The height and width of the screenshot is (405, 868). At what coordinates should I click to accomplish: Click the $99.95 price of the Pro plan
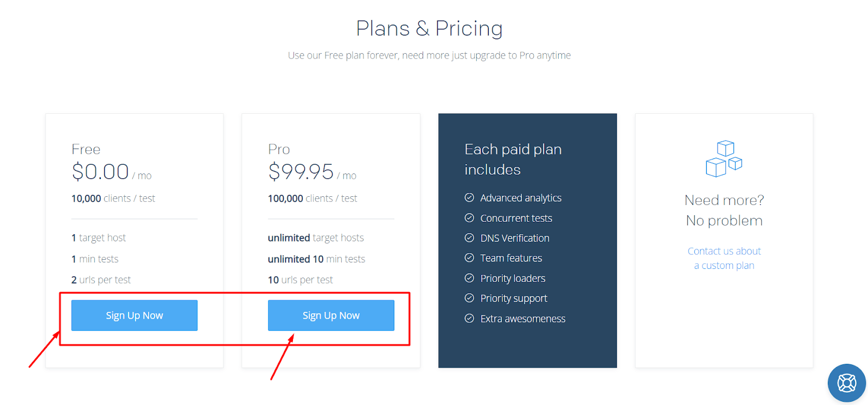pos(301,172)
